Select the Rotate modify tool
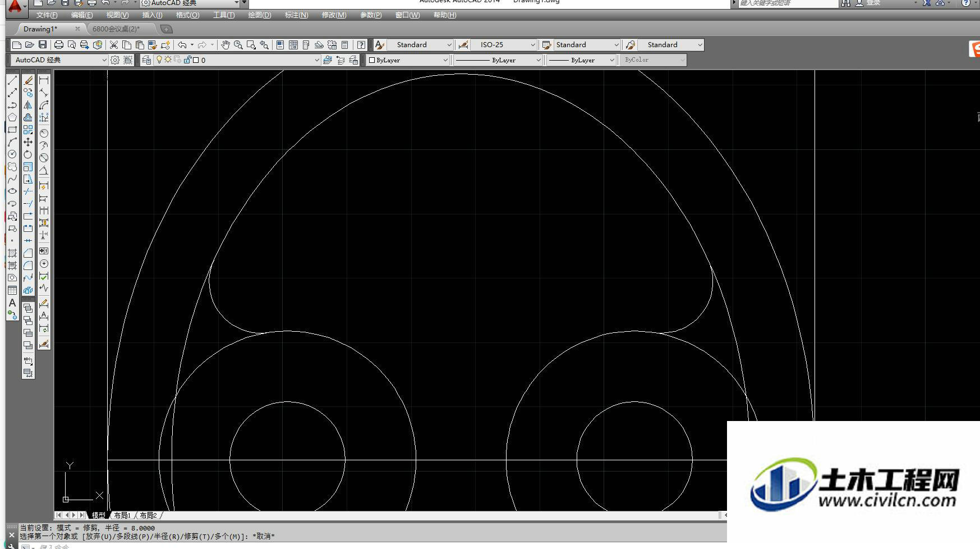980x549 pixels. 28,154
